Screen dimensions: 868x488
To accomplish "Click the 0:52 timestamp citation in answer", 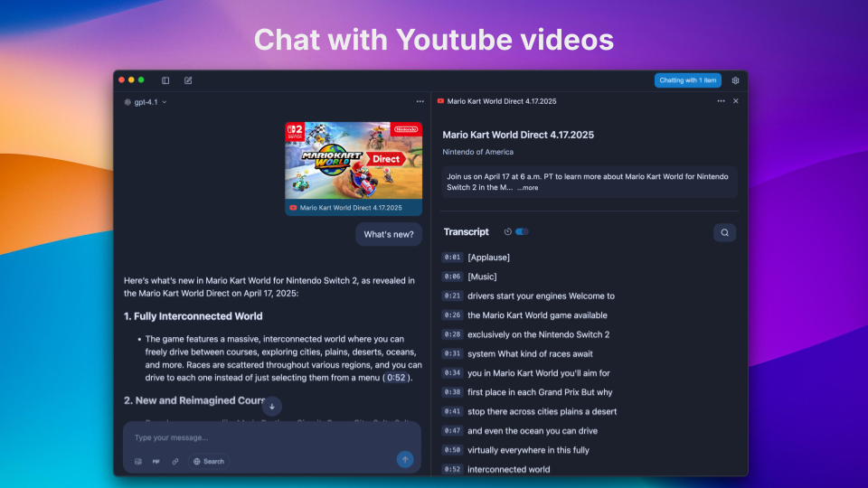I will pos(396,378).
